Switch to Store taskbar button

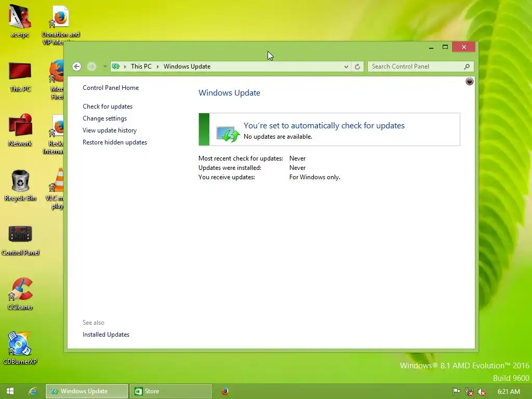click(x=171, y=391)
